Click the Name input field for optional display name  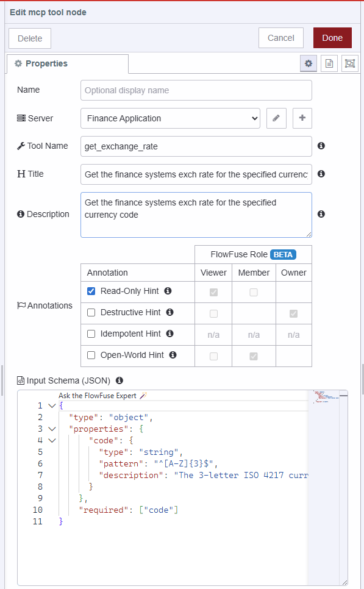[x=196, y=90]
